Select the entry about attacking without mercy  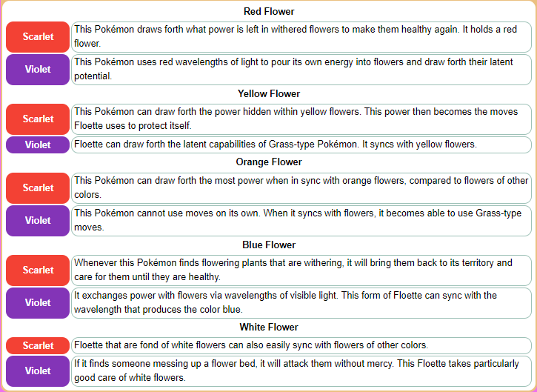click(x=301, y=371)
